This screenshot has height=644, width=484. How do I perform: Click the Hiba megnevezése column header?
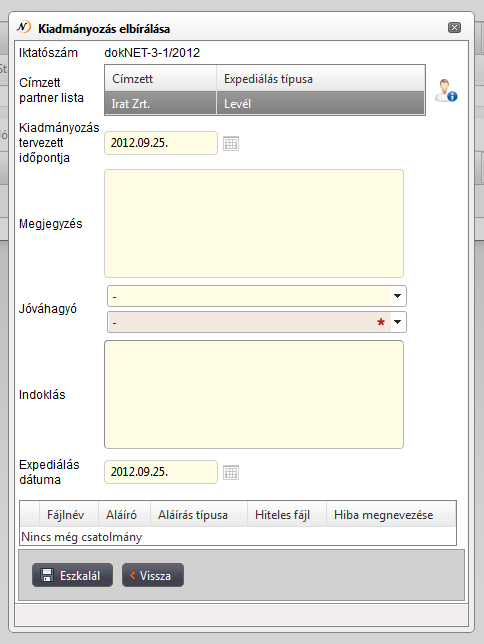[x=391, y=514]
